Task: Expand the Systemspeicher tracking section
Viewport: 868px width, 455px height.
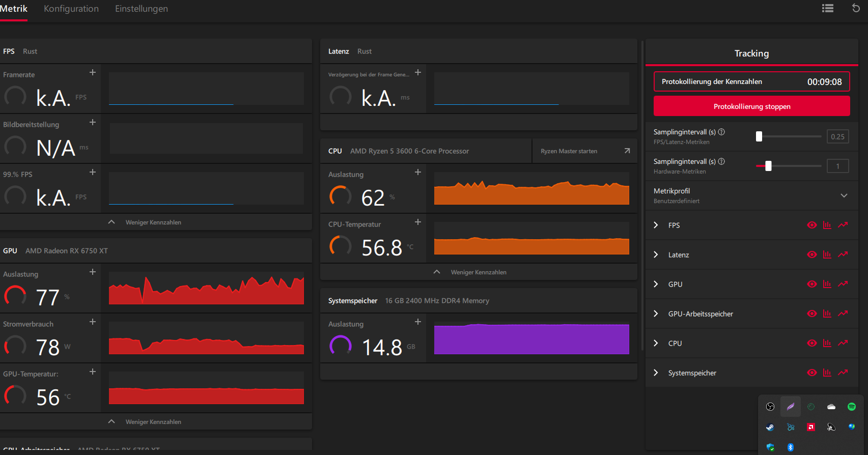Action: tap(656, 373)
